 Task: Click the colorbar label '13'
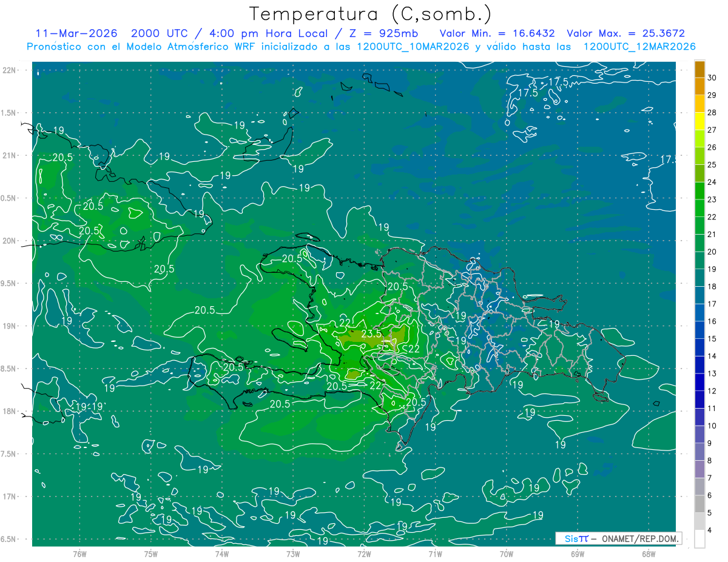(712, 373)
